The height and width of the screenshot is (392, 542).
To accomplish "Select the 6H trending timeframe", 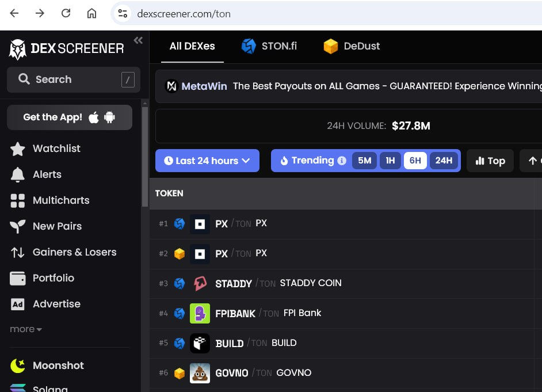I will (415, 161).
